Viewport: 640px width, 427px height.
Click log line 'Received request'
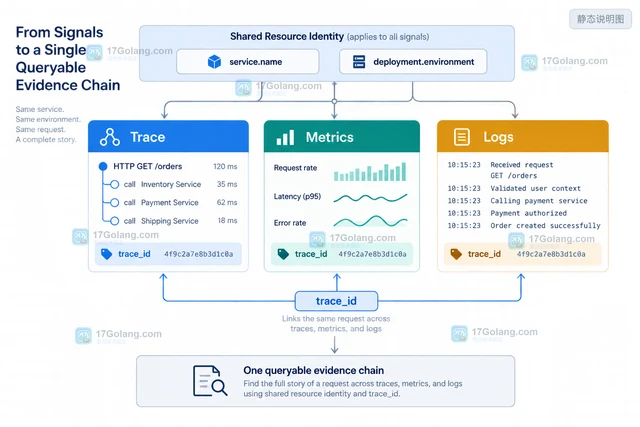tap(522, 165)
